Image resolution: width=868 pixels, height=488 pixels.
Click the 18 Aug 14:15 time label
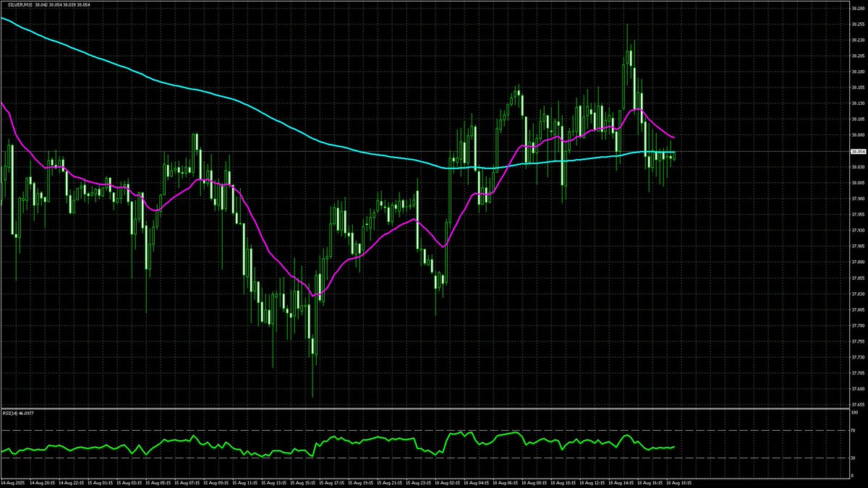click(x=621, y=482)
